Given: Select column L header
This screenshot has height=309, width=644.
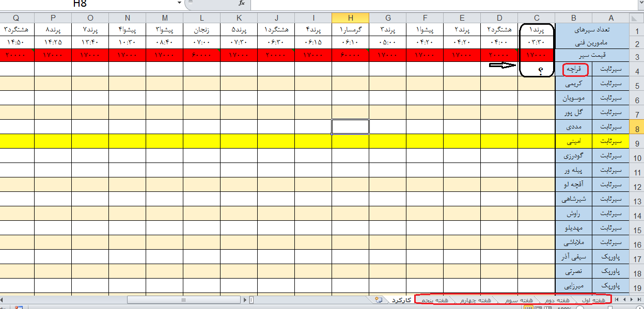Looking at the screenshot, I should click(x=201, y=18).
